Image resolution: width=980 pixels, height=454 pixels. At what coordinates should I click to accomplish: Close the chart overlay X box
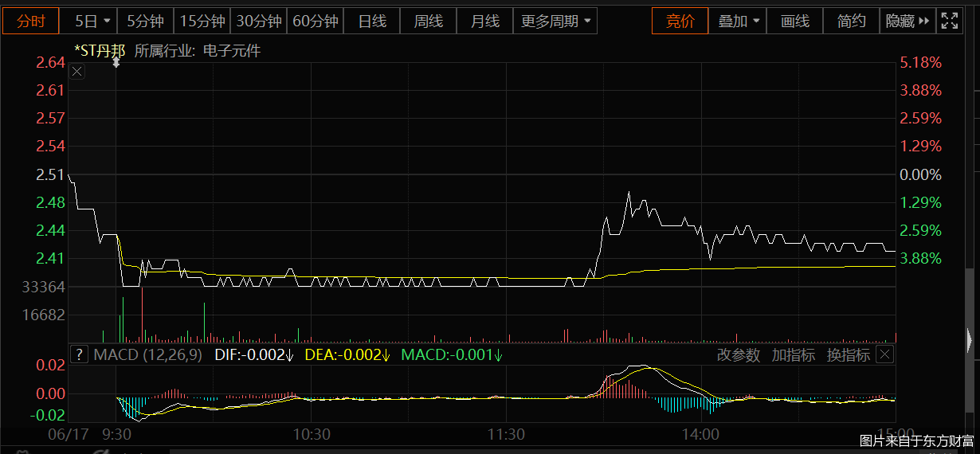click(x=76, y=72)
